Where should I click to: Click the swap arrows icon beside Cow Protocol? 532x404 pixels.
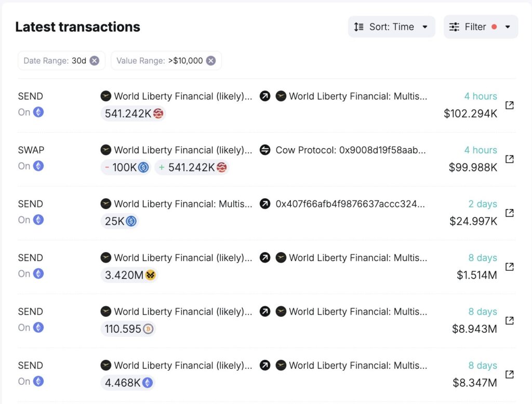(265, 150)
